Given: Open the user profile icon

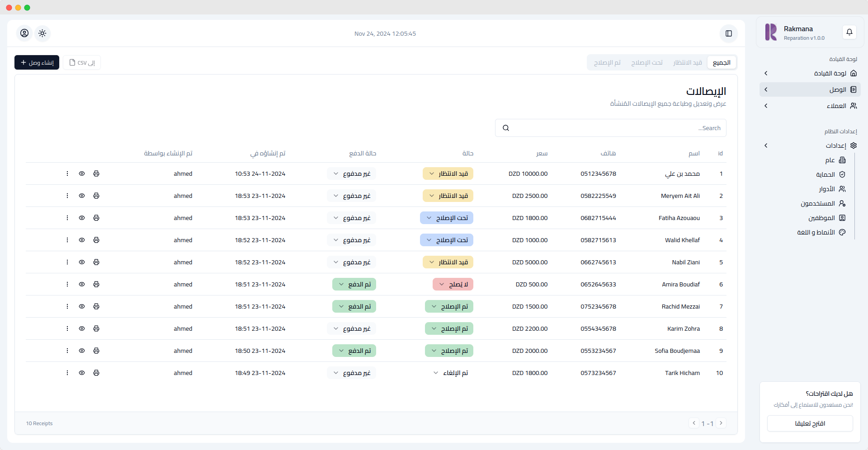Looking at the screenshot, I should (24, 33).
